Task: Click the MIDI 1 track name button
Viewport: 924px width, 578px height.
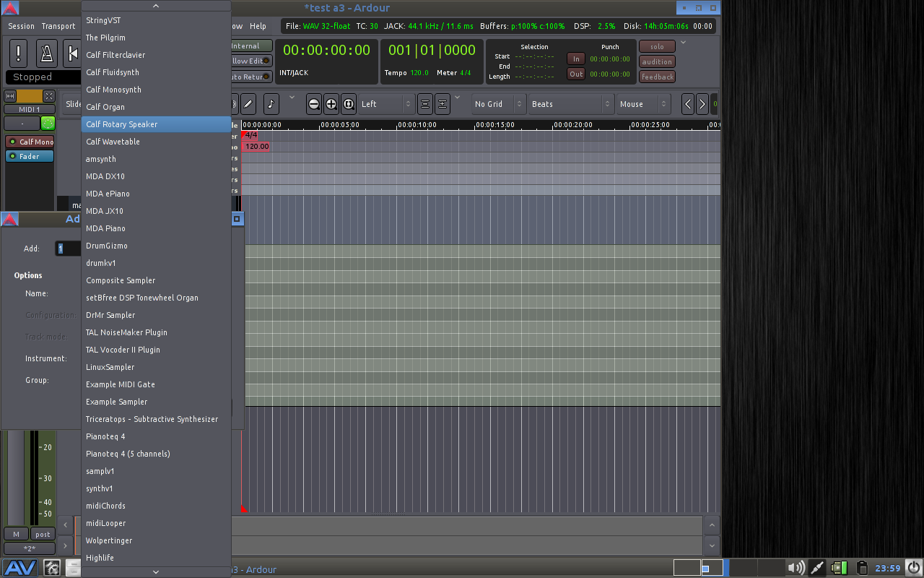Action: tap(30, 109)
